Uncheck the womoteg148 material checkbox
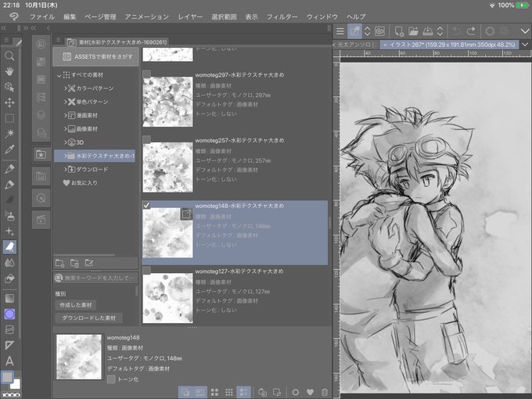The height and width of the screenshot is (399, 532). [146, 205]
